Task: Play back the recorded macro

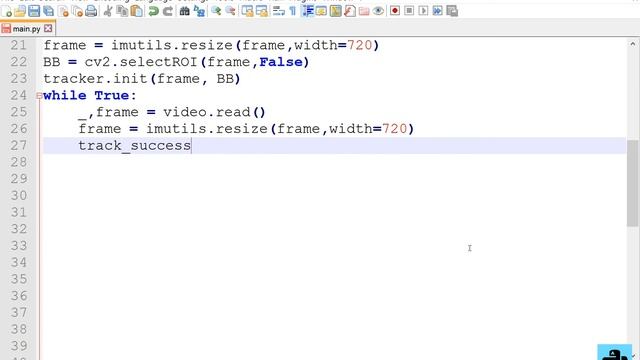Action: (x=423, y=11)
